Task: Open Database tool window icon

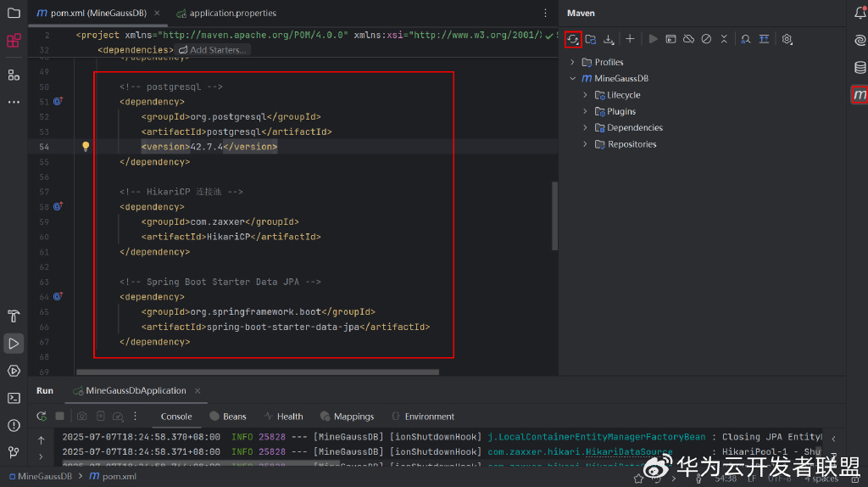Action: [x=860, y=68]
